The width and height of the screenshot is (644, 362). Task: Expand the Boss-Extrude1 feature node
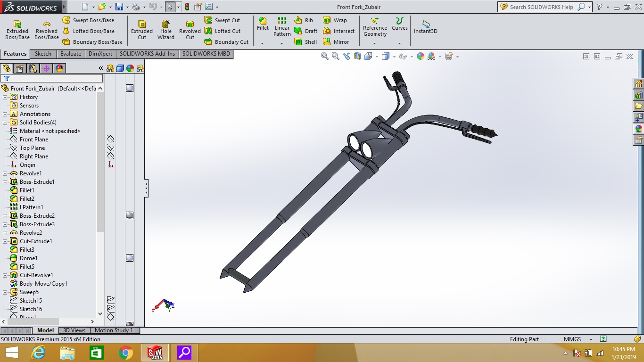pyautogui.click(x=5, y=182)
